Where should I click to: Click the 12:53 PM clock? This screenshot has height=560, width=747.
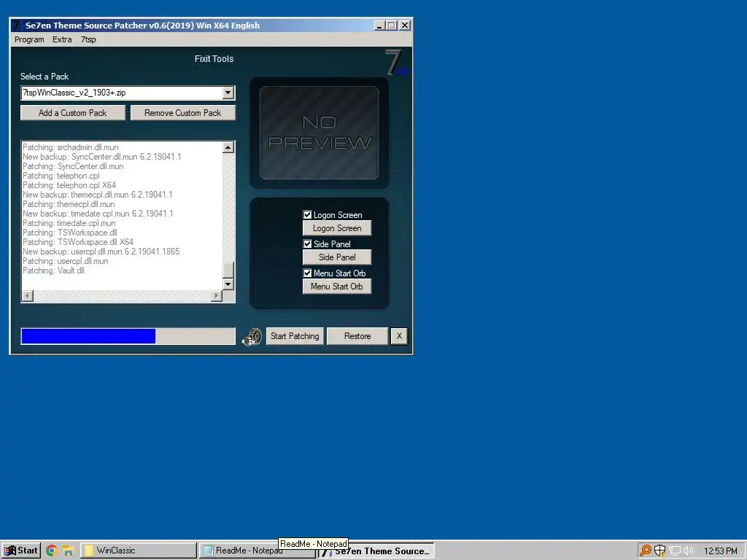pos(721,551)
